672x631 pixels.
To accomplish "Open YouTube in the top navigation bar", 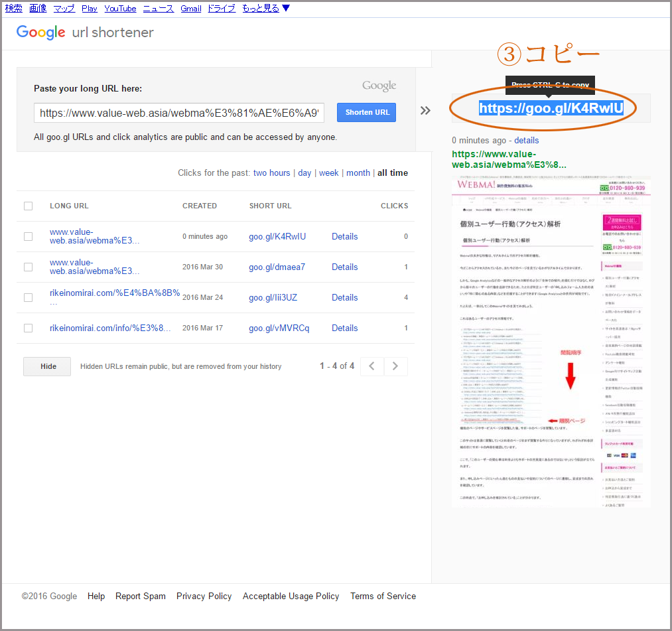I will tap(121, 8).
